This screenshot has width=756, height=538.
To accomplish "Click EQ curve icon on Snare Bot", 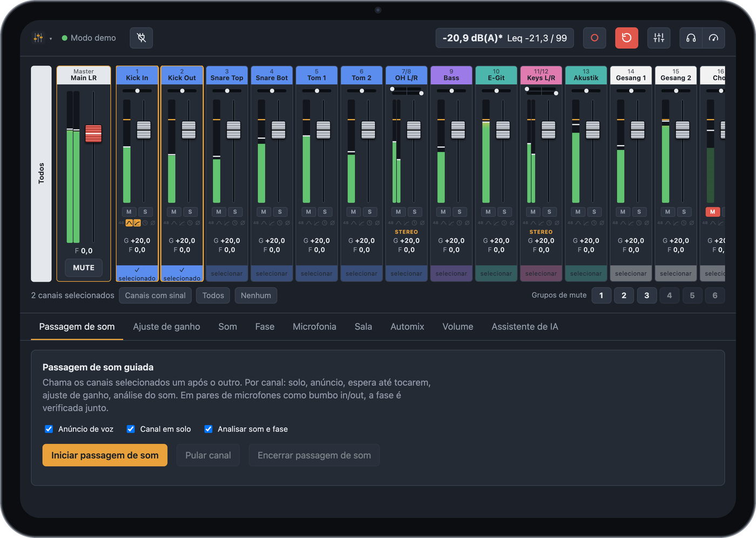I will point(264,223).
